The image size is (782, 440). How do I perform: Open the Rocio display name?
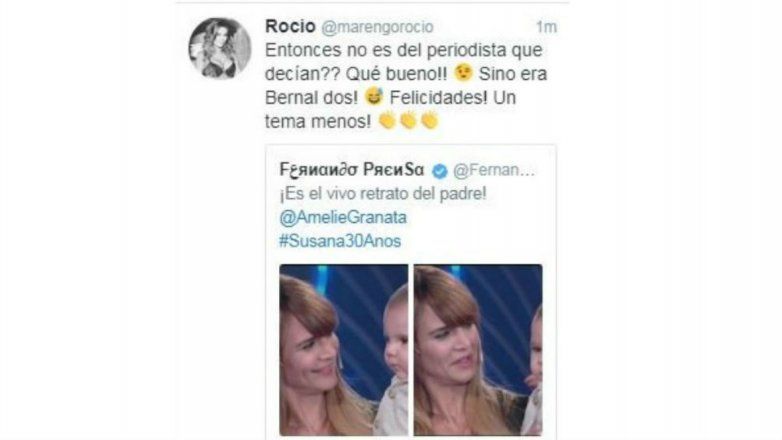click(290, 26)
